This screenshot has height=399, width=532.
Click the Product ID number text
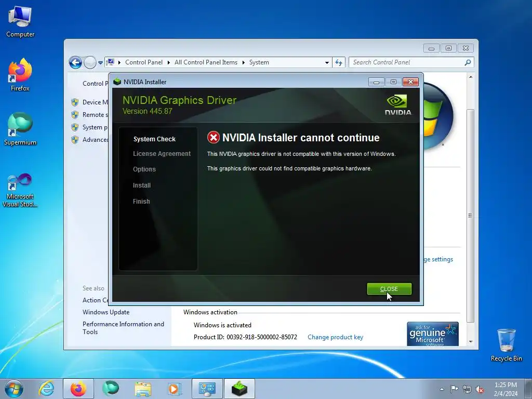coord(262,337)
